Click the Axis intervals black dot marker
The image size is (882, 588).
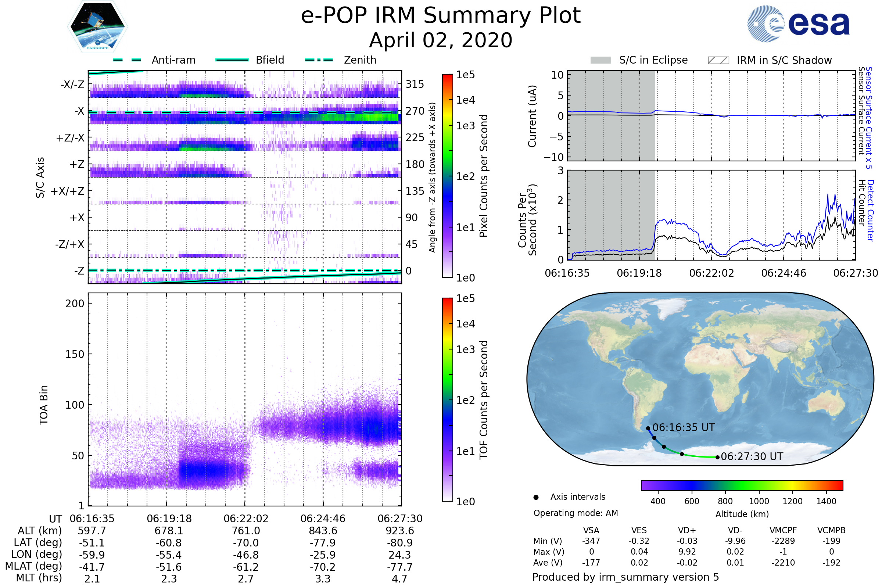pos(536,497)
